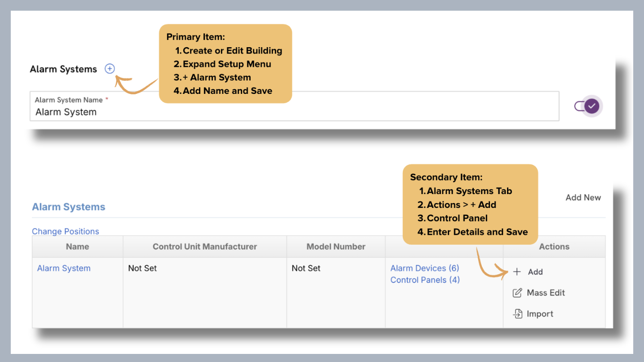Click the Add New button
This screenshot has width=644, height=362.
click(583, 198)
